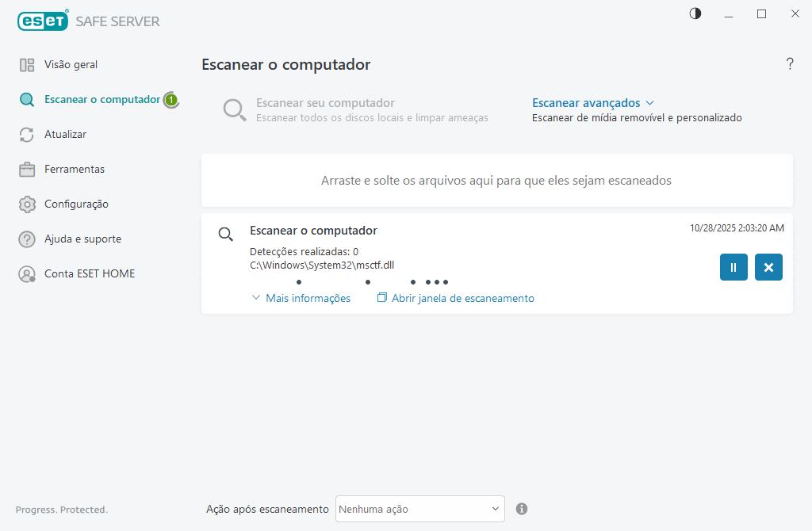The height and width of the screenshot is (531, 812).
Task: Click the drag-and-drop file scan area
Action: pos(497,180)
